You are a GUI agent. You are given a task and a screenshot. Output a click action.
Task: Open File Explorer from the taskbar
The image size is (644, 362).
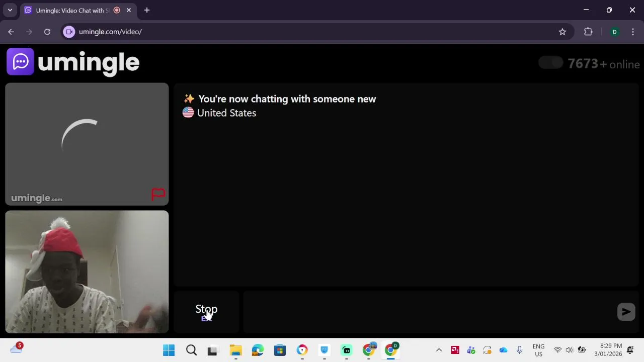(x=235, y=350)
